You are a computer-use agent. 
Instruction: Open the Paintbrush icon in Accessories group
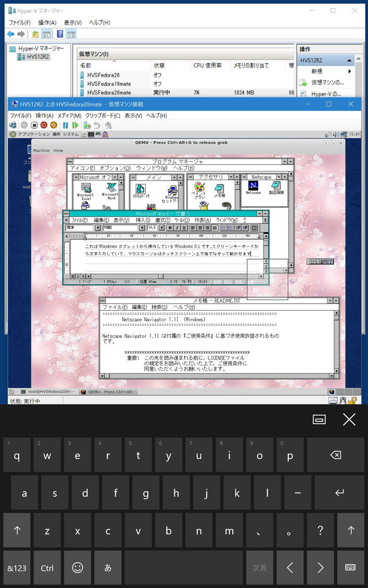click(x=199, y=190)
